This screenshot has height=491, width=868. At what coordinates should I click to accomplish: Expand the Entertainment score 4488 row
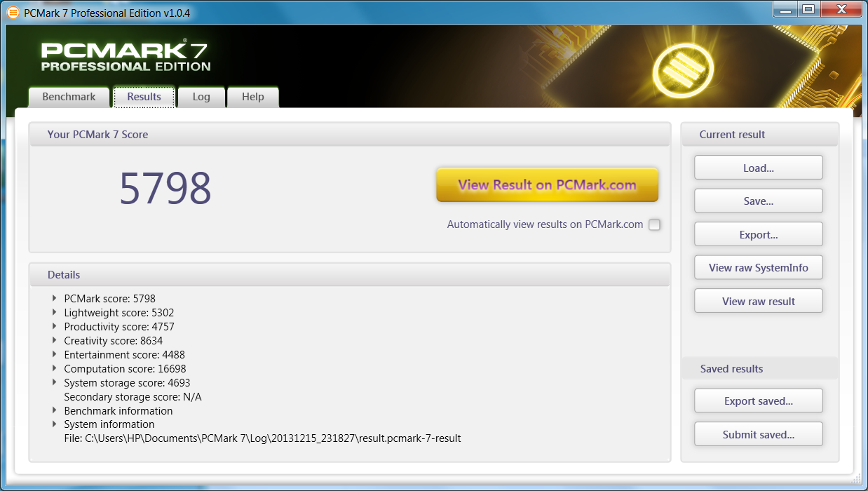tap(55, 355)
